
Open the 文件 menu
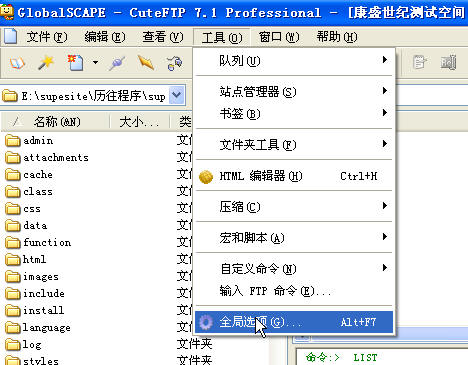(47, 37)
